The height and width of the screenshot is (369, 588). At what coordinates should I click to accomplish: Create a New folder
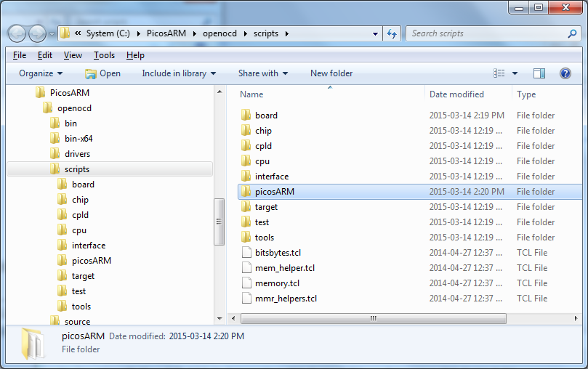pyautogui.click(x=331, y=73)
